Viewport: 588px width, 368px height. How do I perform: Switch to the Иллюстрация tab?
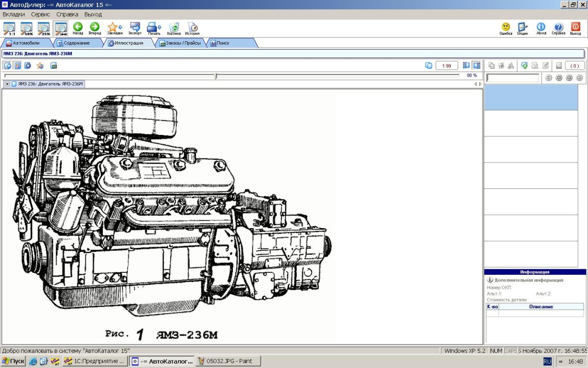[129, 43]
